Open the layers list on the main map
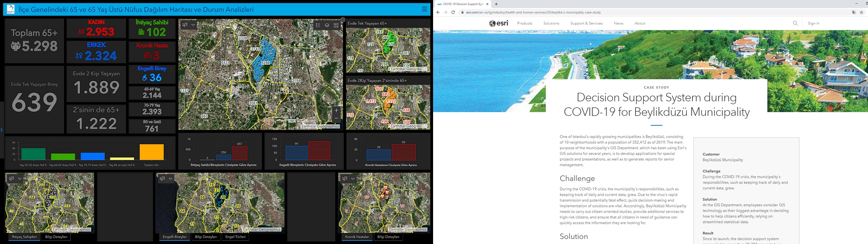Image resolution: width=868 pixels, height=244 pixels. (327, 25)
